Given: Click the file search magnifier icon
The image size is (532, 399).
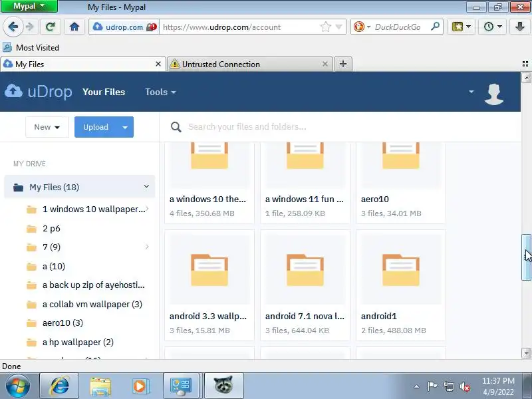Looking at the screenshot, I should click(176, 127).
